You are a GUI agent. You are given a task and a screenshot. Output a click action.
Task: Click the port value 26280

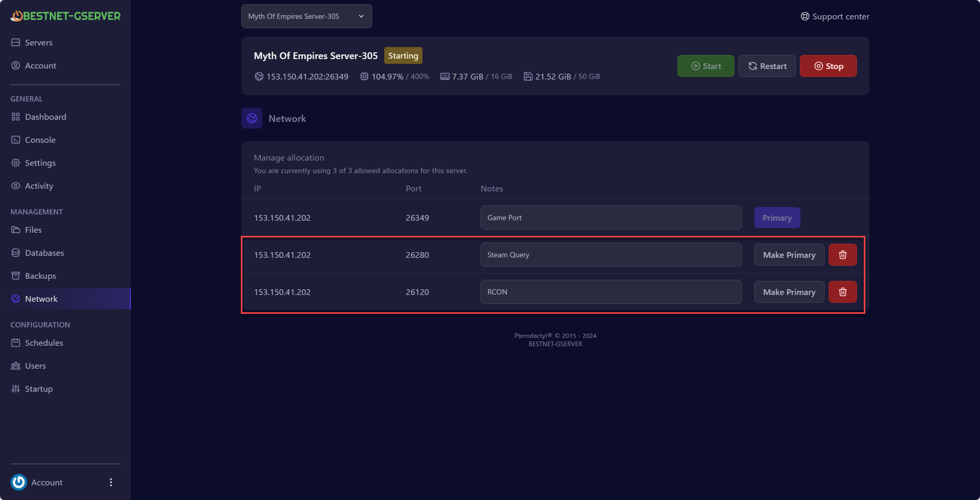point(417,255)
